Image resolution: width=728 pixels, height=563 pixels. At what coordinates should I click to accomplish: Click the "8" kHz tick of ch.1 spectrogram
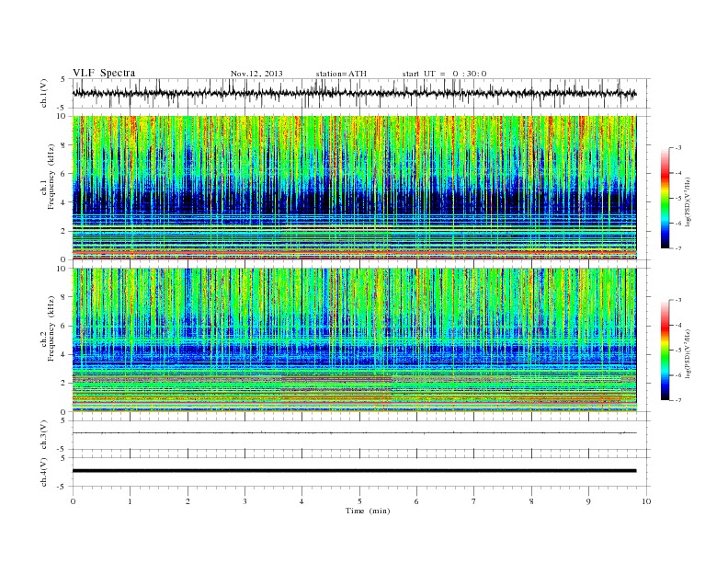(64, 145)
